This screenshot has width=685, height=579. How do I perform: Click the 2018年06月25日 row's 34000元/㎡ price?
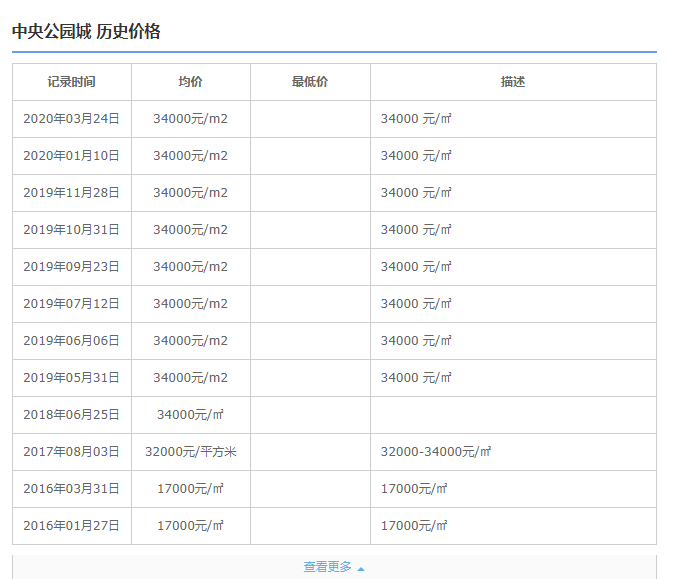190,415
